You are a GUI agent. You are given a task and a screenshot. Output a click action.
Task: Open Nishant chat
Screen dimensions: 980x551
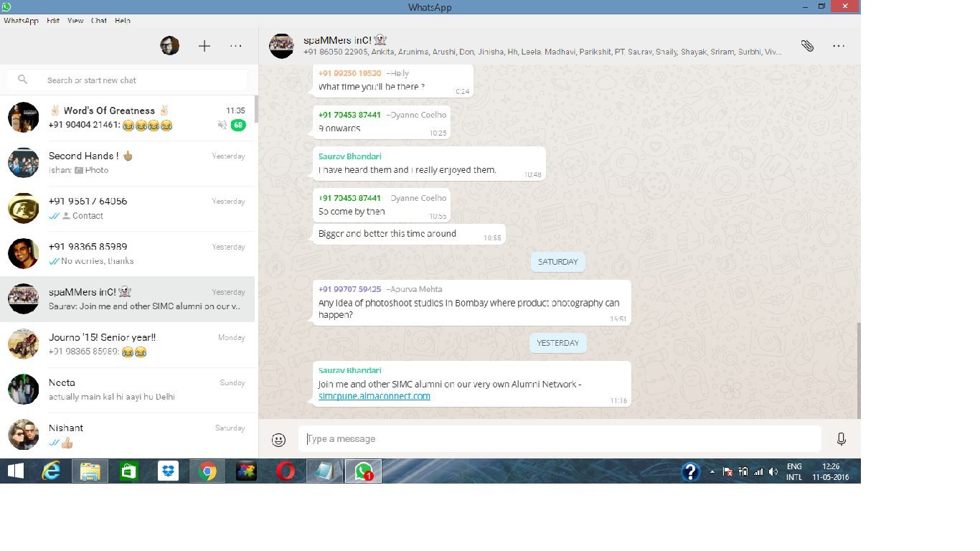pos(128,435)
